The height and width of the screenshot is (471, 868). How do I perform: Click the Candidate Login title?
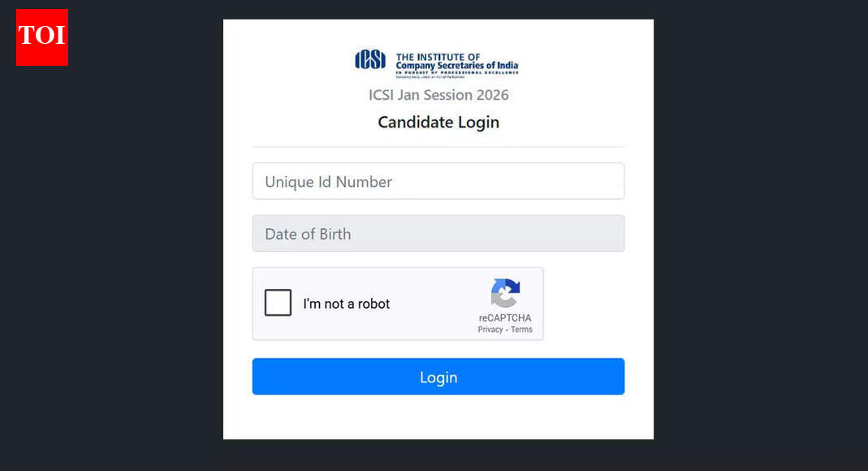point(438,122)
